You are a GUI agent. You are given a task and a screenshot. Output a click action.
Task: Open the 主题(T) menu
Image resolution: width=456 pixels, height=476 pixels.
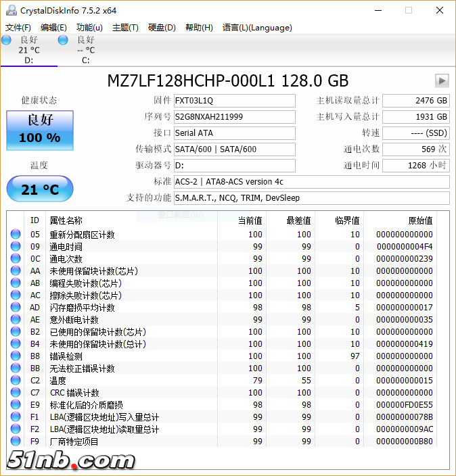coord(125,28)
